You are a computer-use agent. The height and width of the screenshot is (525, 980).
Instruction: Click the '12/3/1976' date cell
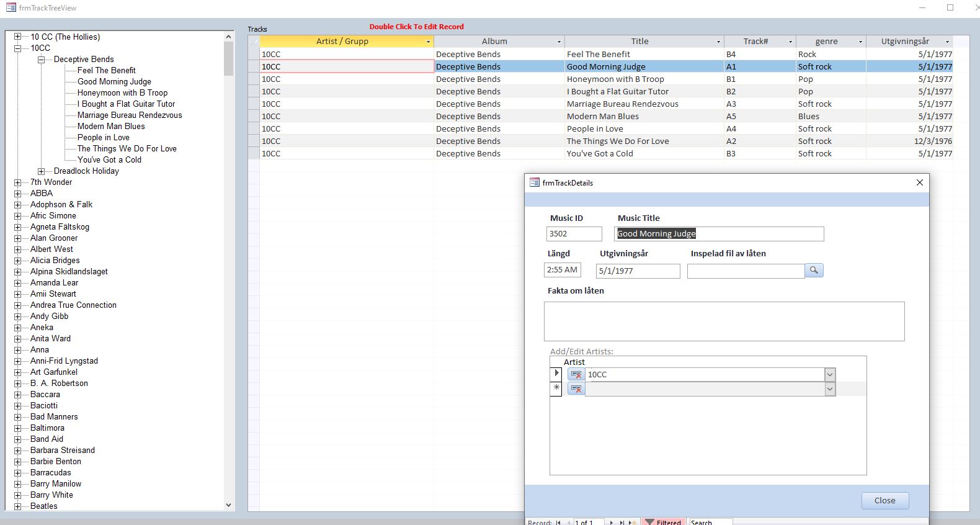909,141
